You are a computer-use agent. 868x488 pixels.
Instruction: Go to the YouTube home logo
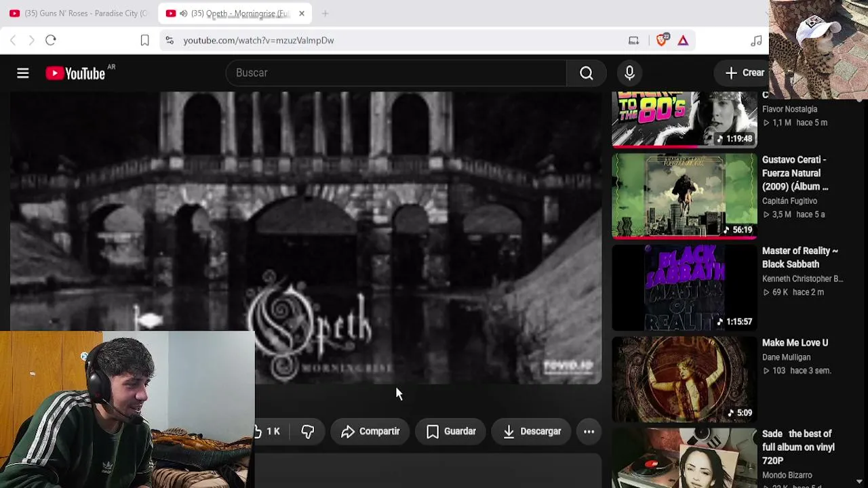[x=75, y=73]
